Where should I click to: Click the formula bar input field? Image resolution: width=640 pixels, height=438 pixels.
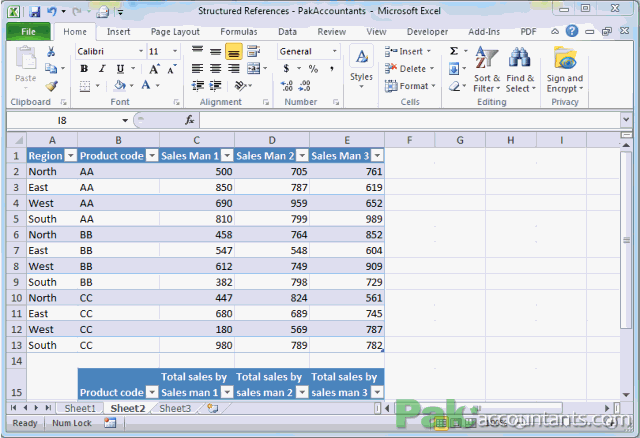[x=409, y=120]
